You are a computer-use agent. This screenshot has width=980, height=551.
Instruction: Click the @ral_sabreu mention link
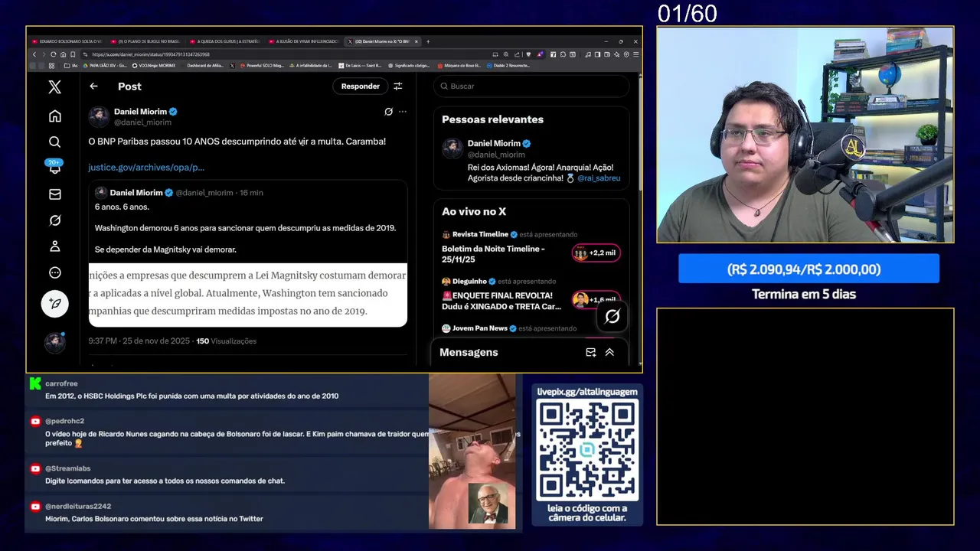click(599, 178)
